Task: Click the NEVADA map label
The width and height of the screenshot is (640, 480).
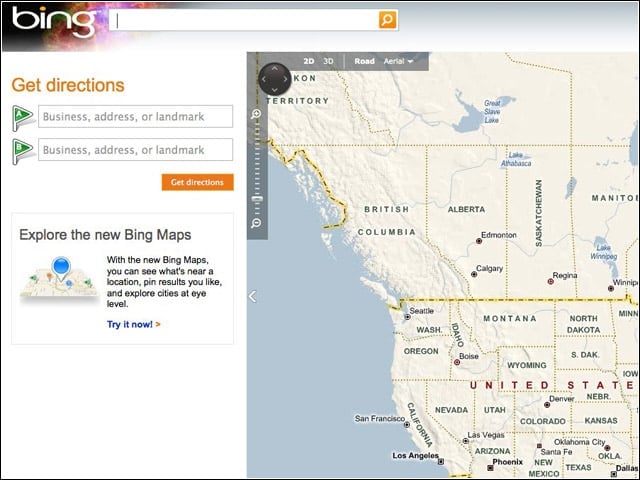Action: click(451, 410)
